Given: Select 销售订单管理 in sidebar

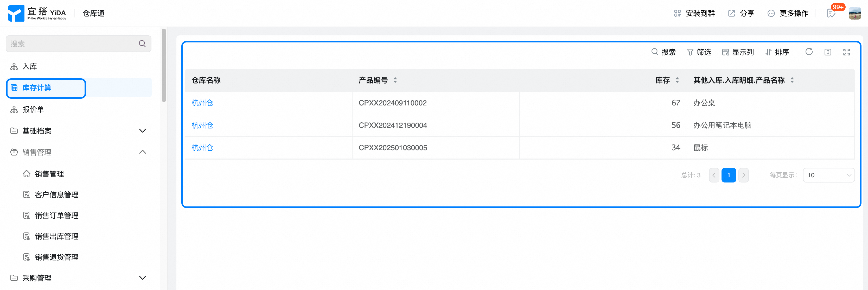Looking at the screenshot, I should tap(57, 216).
